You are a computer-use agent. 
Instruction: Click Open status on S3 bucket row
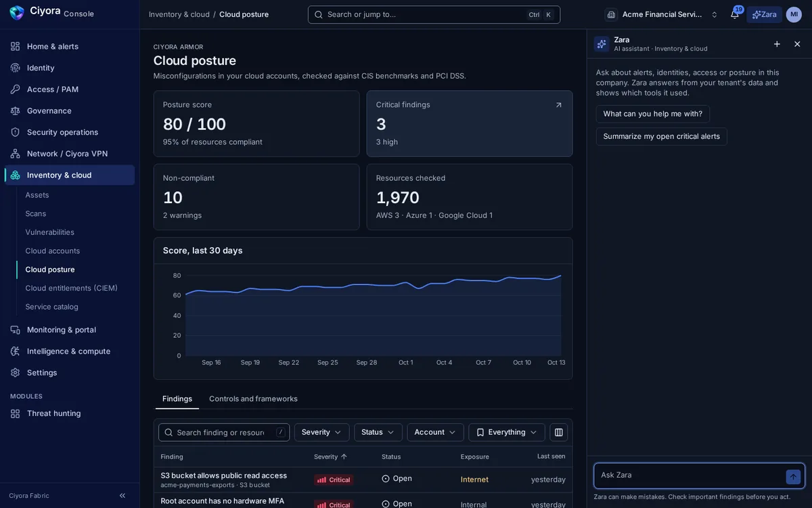pyautogui.click(x=397, y=479)
